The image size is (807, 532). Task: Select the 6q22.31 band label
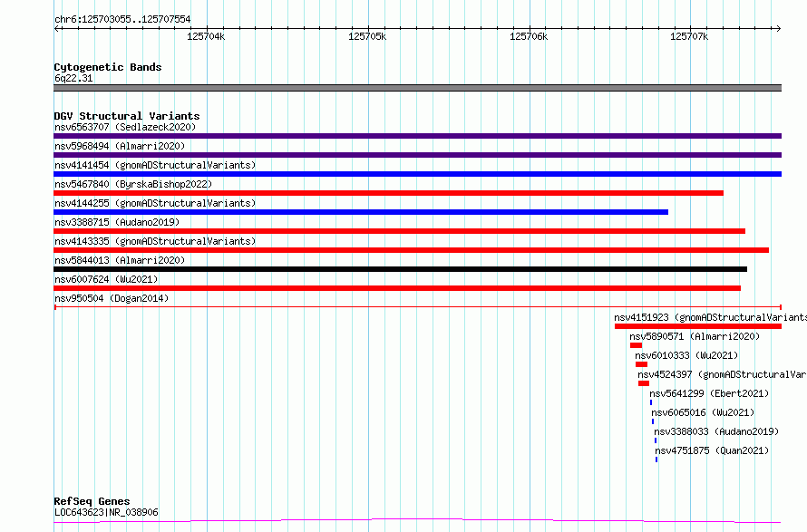click(73, 78)
